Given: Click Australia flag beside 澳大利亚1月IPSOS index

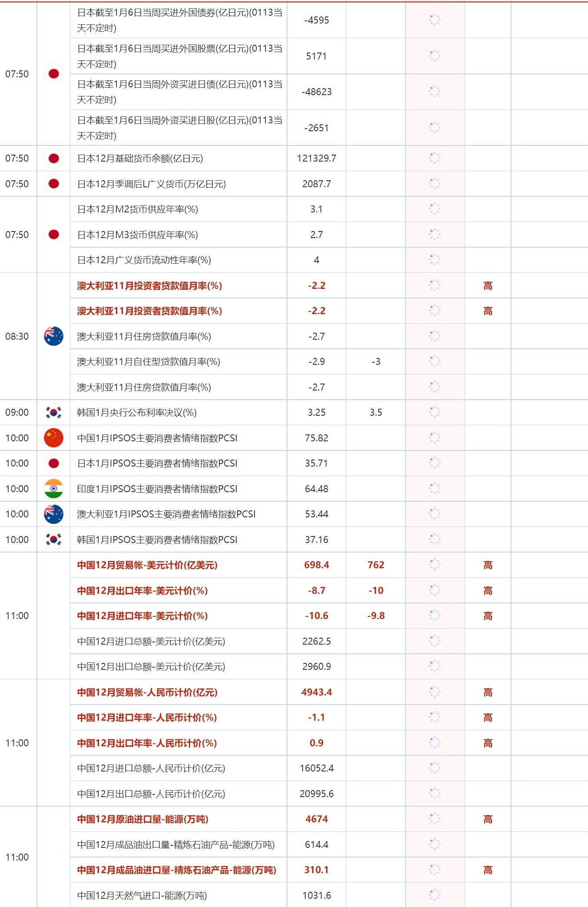Looking at the screenshot, I should 53,514.
